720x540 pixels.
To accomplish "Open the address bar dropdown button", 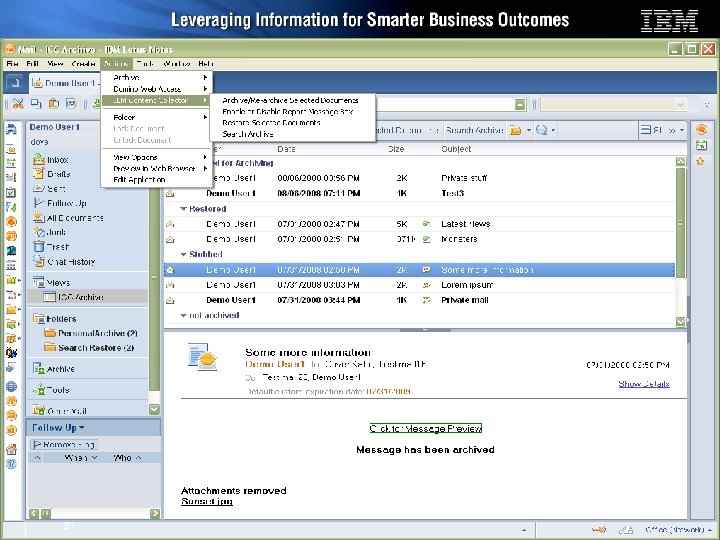I will (520, 105).
